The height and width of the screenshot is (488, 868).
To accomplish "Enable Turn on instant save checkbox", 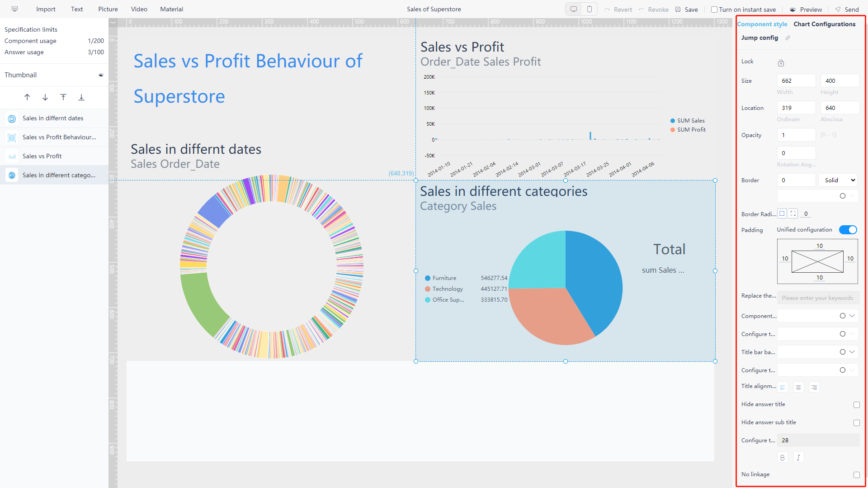I will [714, 9].
